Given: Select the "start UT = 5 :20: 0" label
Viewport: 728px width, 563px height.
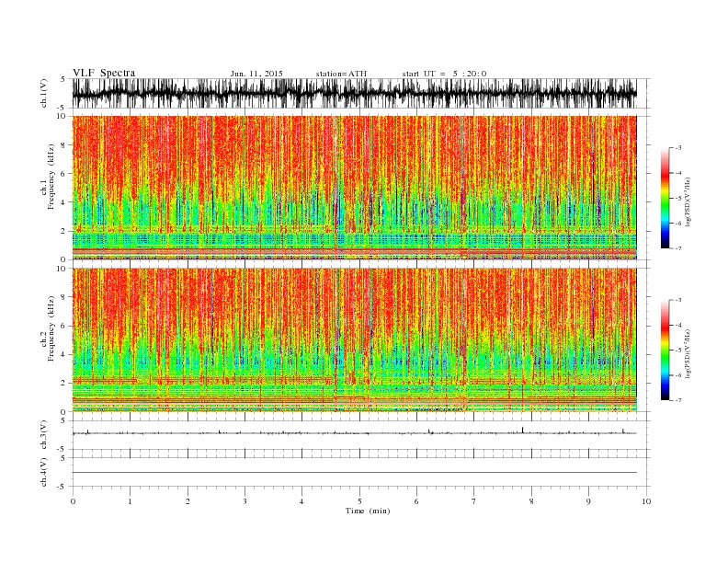Looking at the screenshot, I should tap(444, 74).
